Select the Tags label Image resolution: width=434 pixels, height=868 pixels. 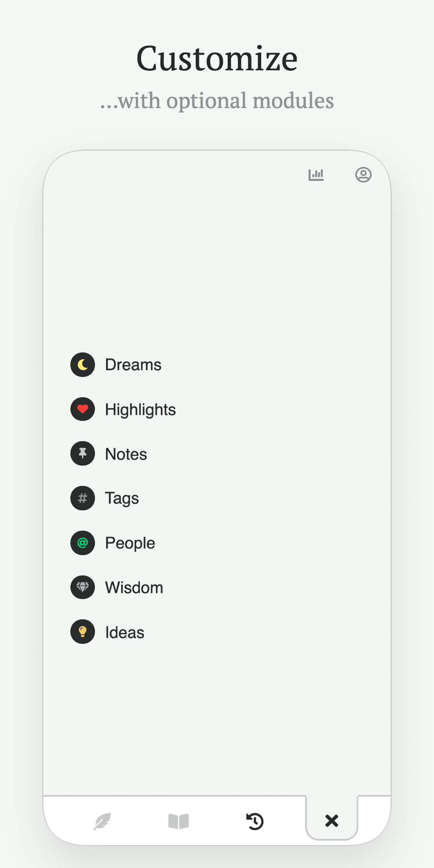122,498
